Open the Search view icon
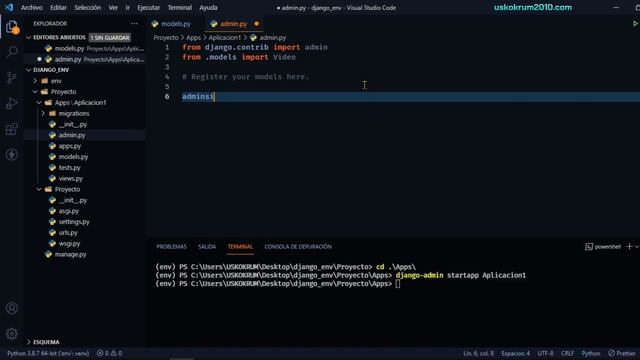Screen dimensions: 640x360 [12, 51]
